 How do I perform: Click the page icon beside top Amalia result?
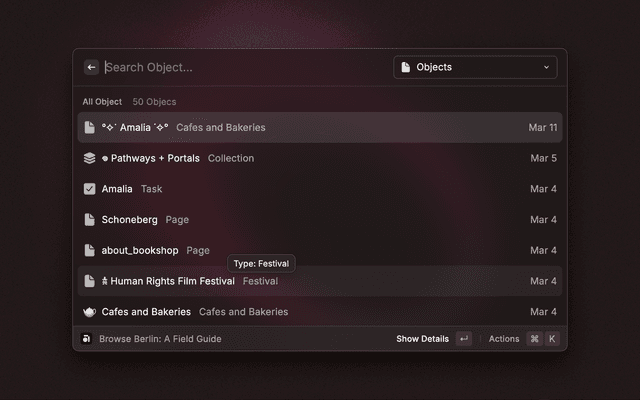point(90,128)
